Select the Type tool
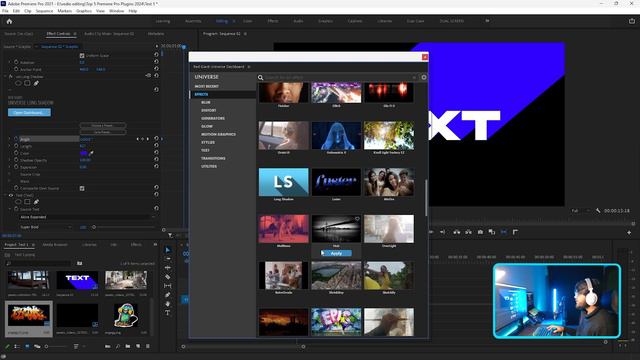The image size is (640, 360). pyautogui.click(x=168, y=313)
